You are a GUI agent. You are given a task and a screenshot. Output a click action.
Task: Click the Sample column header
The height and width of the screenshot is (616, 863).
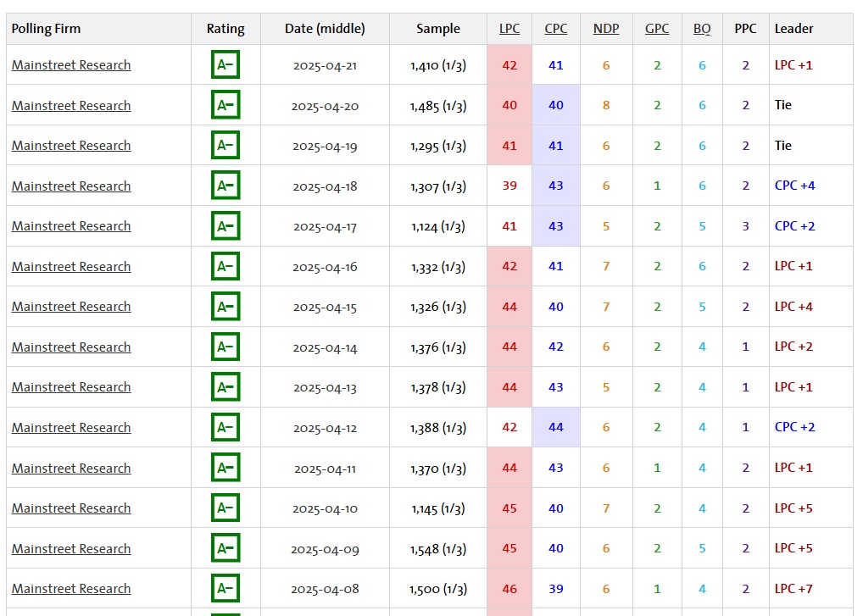[x=438, y=29]
